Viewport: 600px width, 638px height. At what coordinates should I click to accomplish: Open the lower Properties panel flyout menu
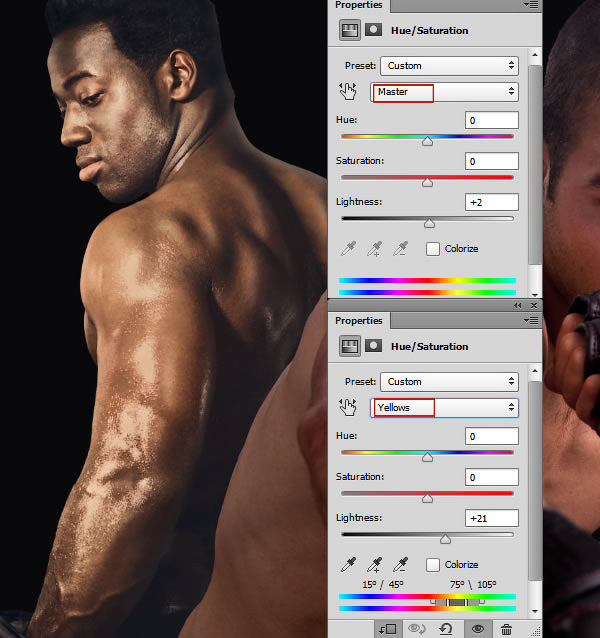tap(531, 321)
